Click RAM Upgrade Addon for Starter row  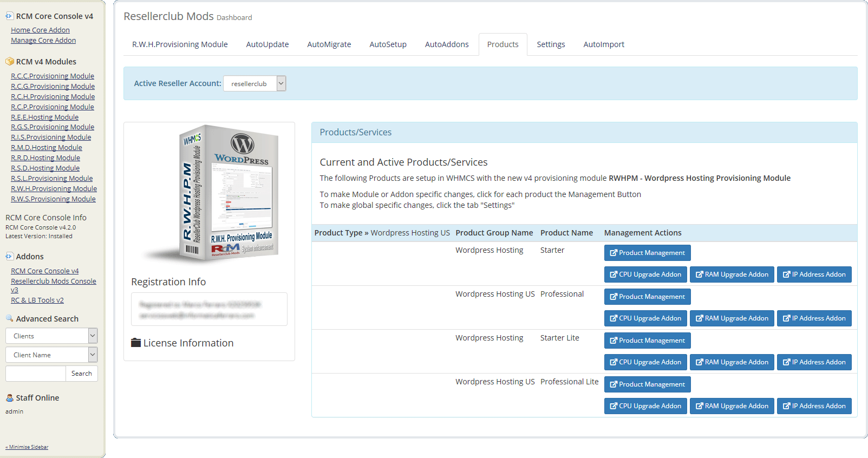coord(732,274)
